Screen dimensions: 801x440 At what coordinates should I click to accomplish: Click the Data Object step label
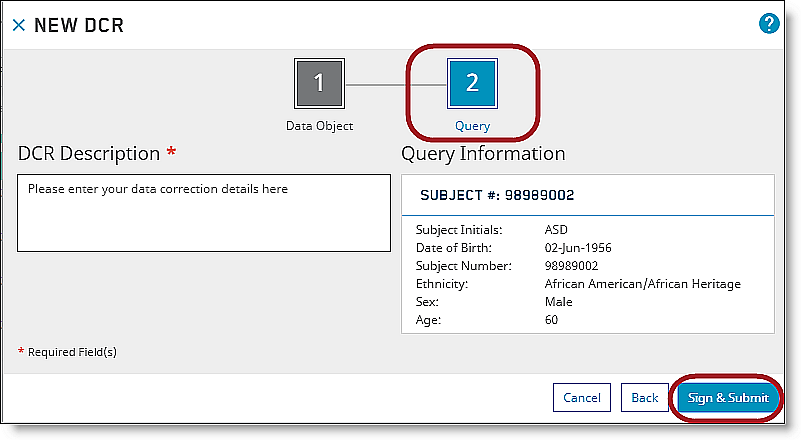click(319, 126)
